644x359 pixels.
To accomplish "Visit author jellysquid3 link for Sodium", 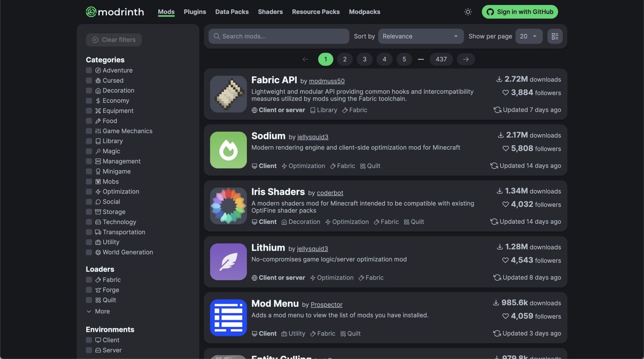I will coord(313,137).
